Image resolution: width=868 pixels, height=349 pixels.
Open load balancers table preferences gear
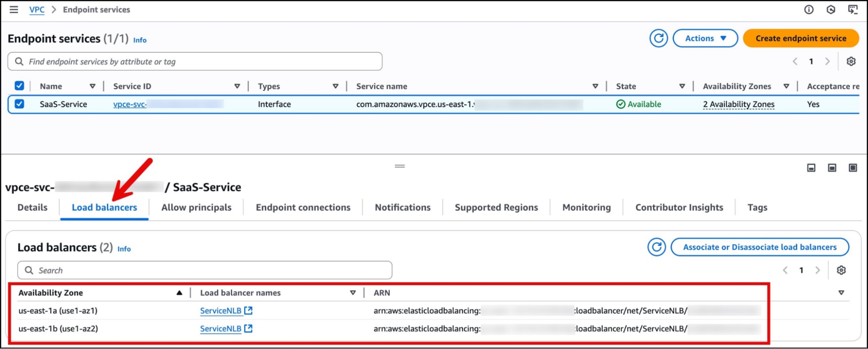[841, 270]
